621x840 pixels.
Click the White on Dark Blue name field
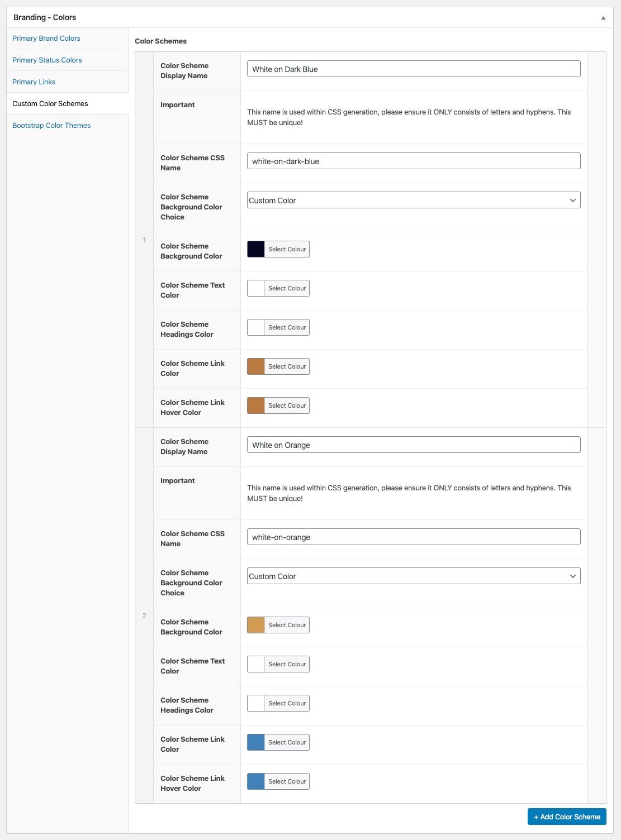(x=414, y=69)
